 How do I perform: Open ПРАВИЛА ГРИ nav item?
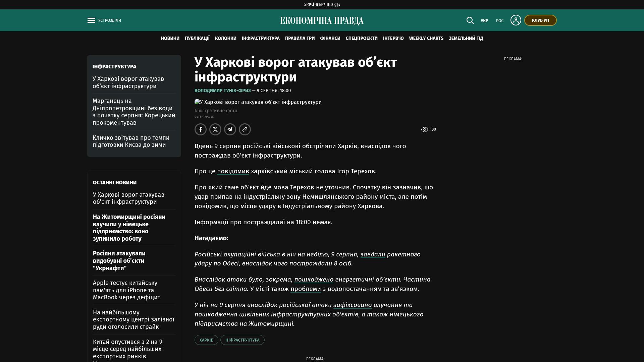click(300, 39)
